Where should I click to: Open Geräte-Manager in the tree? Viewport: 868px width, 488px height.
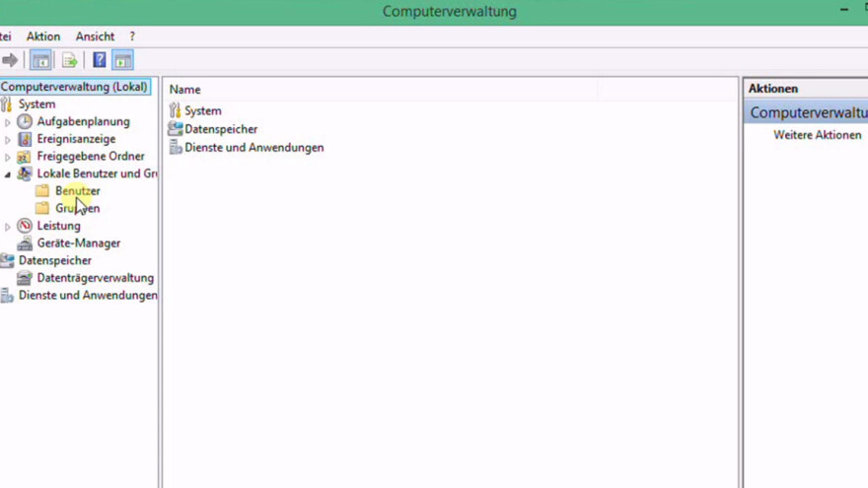click(78, 243)
